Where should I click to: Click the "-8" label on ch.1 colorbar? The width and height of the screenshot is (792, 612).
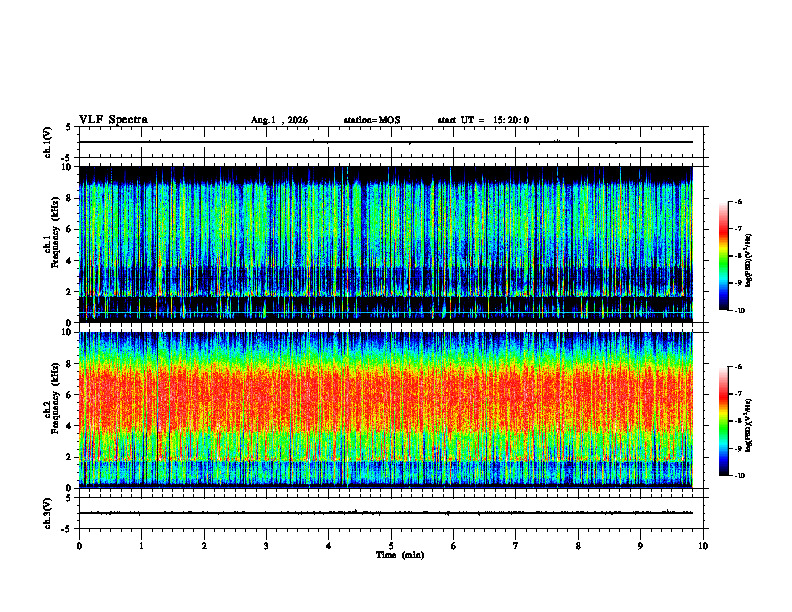click(x=738, y=256)
